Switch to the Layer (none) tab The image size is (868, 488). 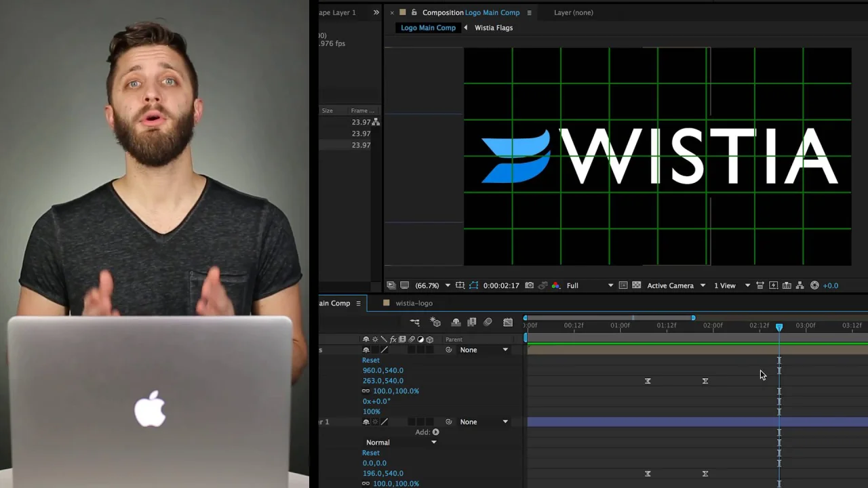click(x=573, y=12)
